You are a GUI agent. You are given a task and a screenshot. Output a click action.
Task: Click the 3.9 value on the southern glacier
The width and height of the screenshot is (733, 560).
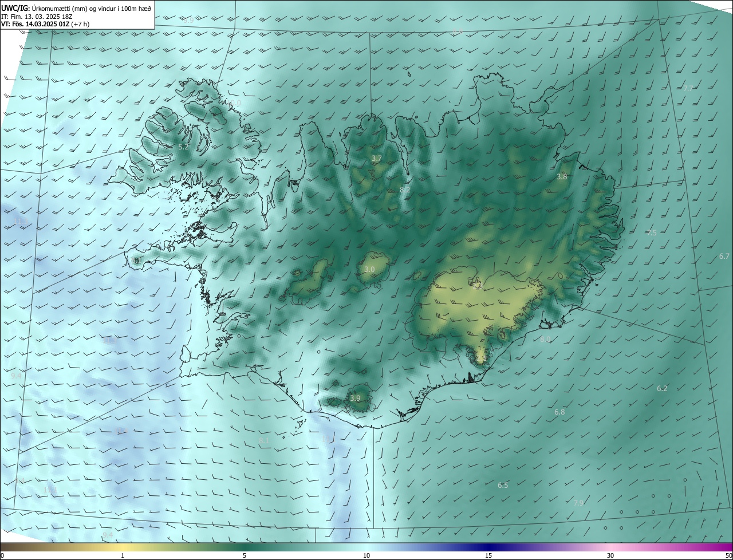pos(355,398)
